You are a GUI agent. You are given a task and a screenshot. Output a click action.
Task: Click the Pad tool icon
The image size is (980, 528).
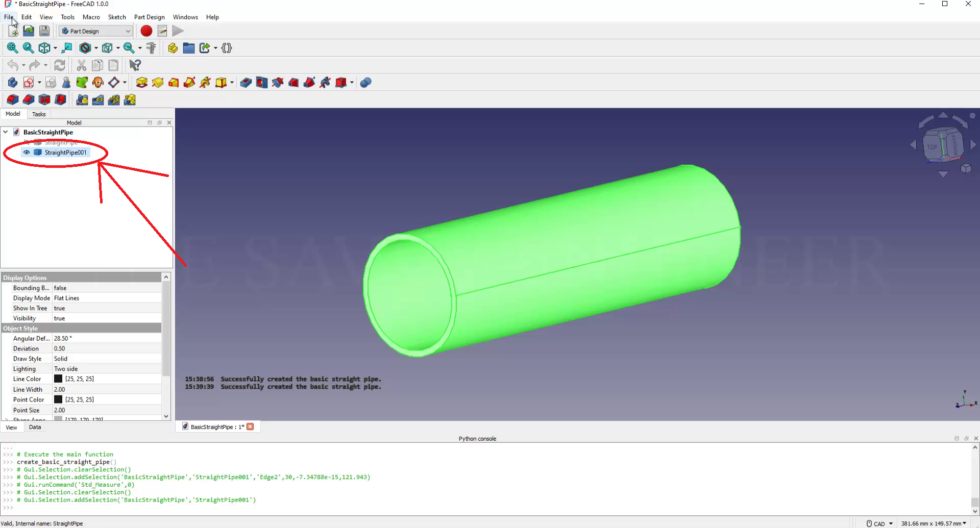[x=142, y=83]
